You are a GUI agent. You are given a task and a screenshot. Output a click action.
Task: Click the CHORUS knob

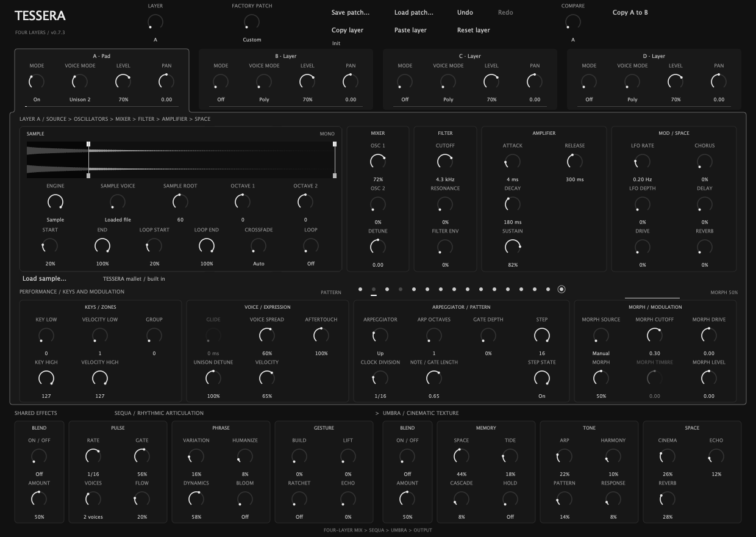[705, 162]
